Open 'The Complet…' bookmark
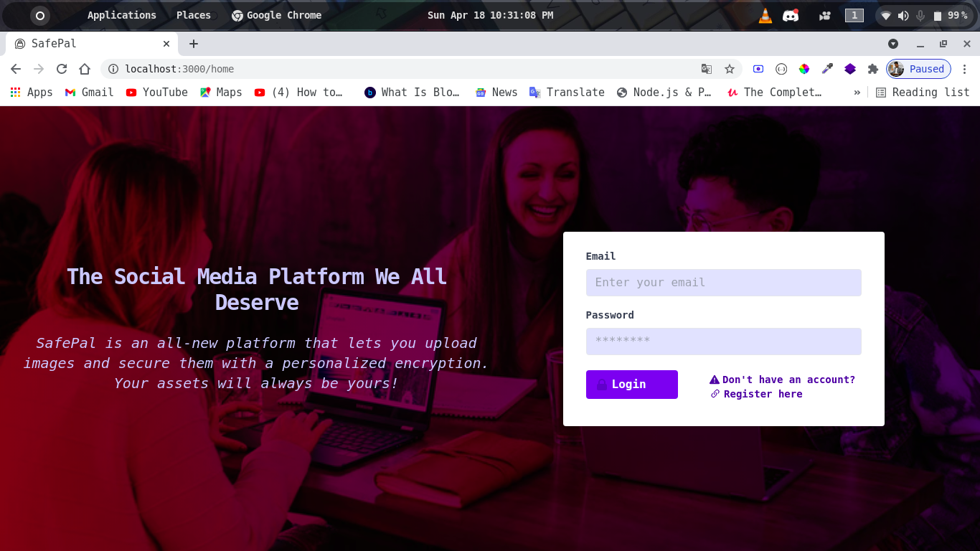The image size is (980, 551). click(x=774, y=92)
